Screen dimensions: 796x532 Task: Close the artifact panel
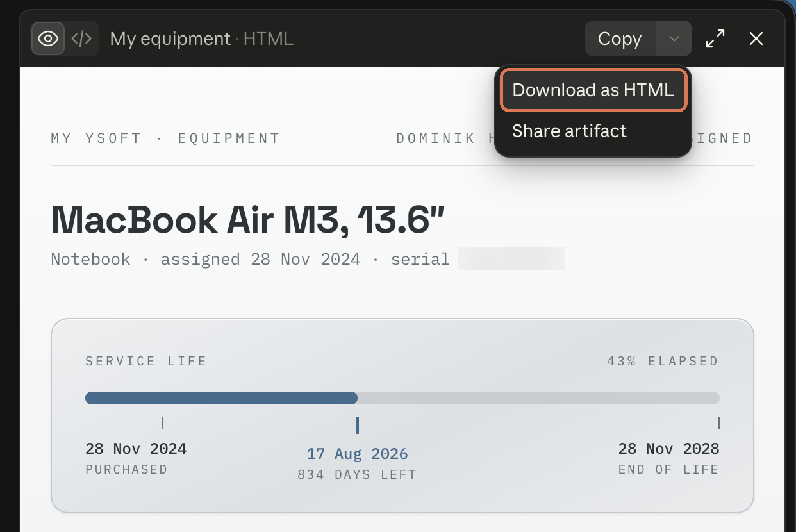756,38
